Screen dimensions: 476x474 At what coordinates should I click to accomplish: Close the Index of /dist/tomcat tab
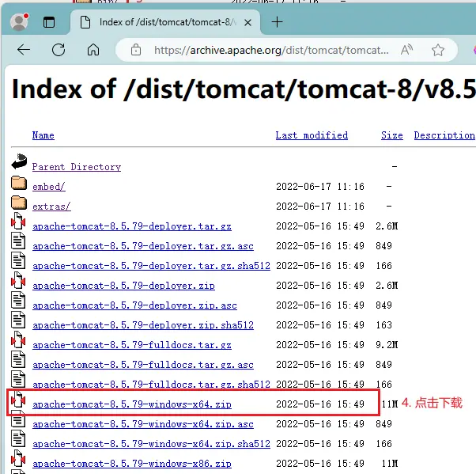[x=247, y=22]
